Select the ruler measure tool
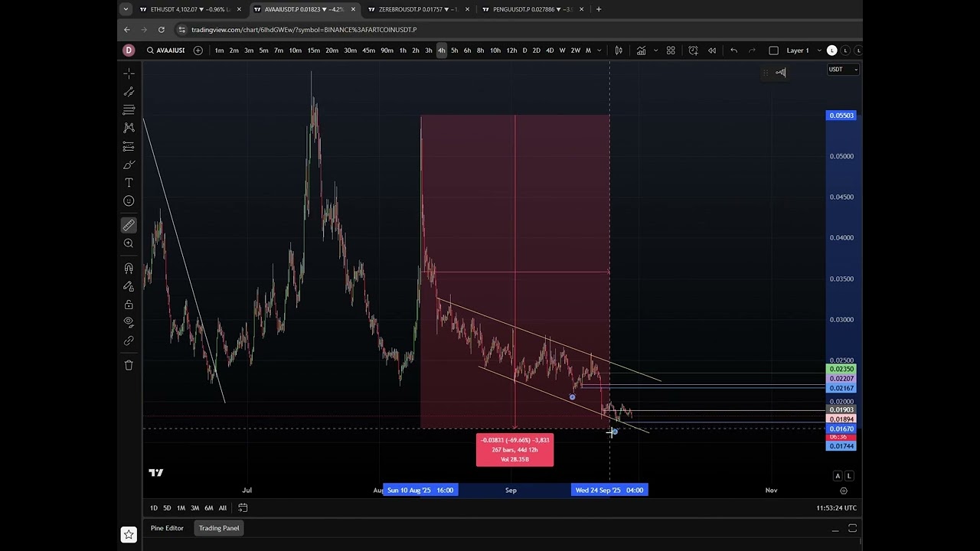Viewport: 980px width, 551px height. coord(129,225)
